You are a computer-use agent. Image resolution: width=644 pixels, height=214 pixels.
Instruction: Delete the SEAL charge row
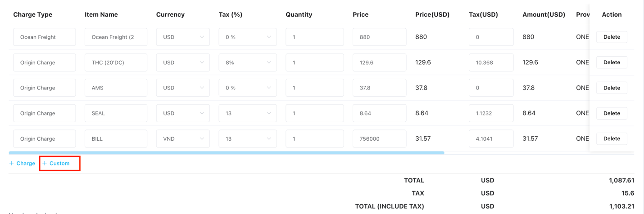click(x=612, y=113)
